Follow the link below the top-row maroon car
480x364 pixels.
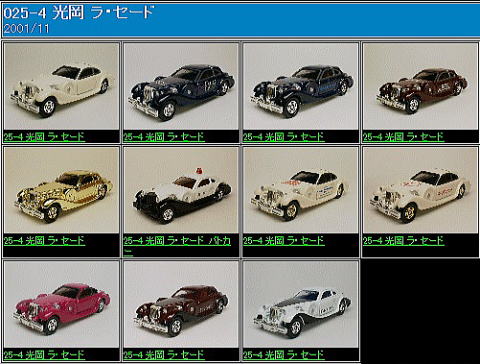[403, 137]
